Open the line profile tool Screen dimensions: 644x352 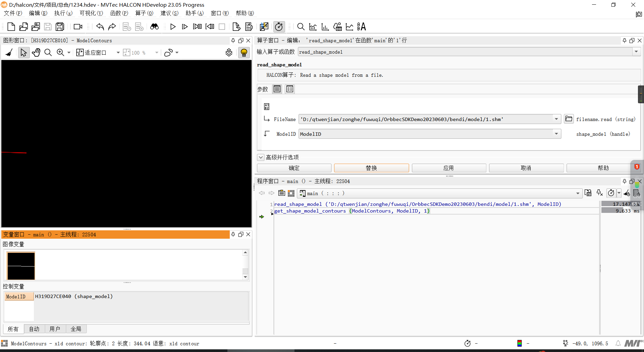click(x=350, y=27)
